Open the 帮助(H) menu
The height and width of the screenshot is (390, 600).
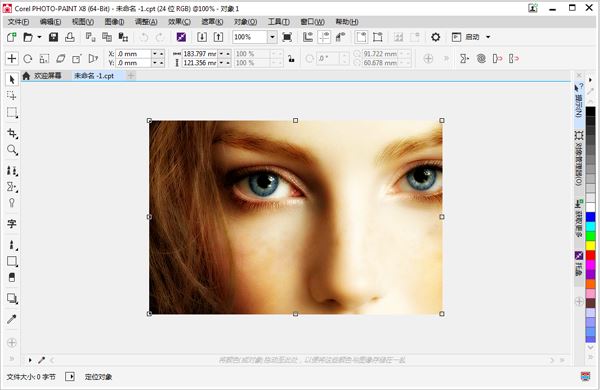coord(347,22)
